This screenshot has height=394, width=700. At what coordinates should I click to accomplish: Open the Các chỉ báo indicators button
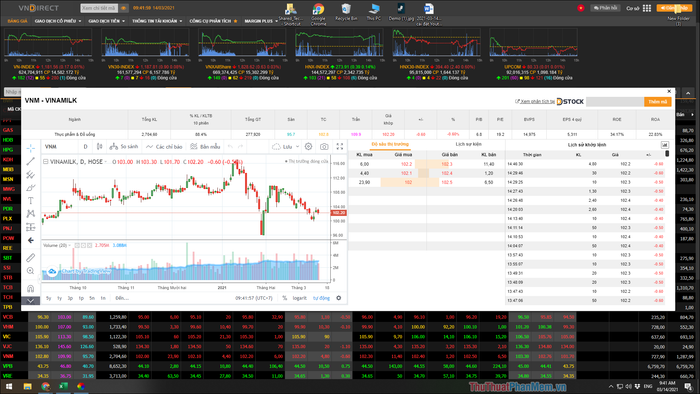tap(164, 146)
